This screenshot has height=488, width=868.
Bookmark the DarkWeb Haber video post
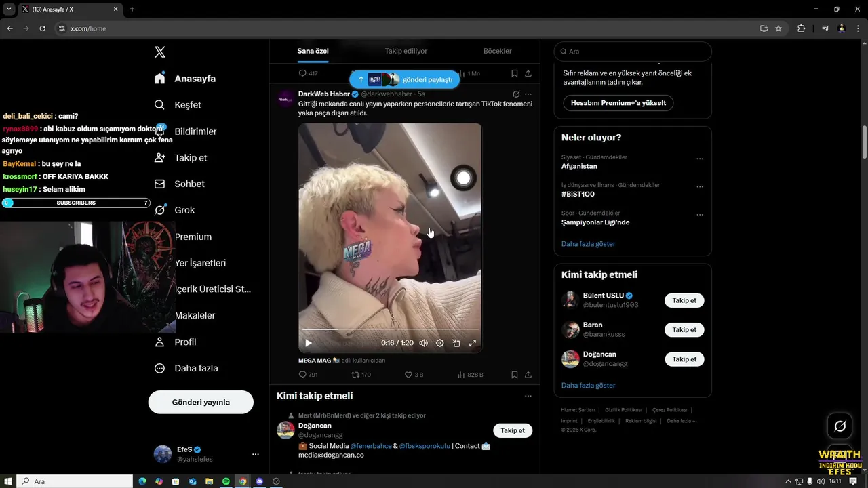(515, 374)
